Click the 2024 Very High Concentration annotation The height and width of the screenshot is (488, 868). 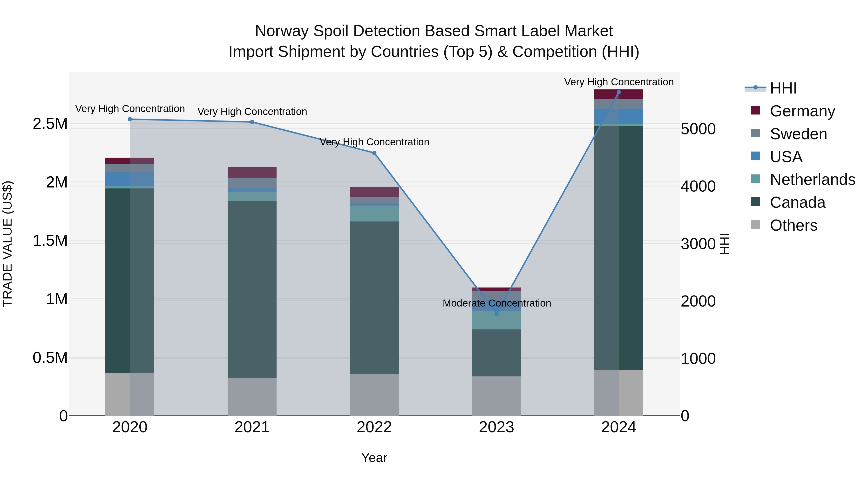[619, 82]
